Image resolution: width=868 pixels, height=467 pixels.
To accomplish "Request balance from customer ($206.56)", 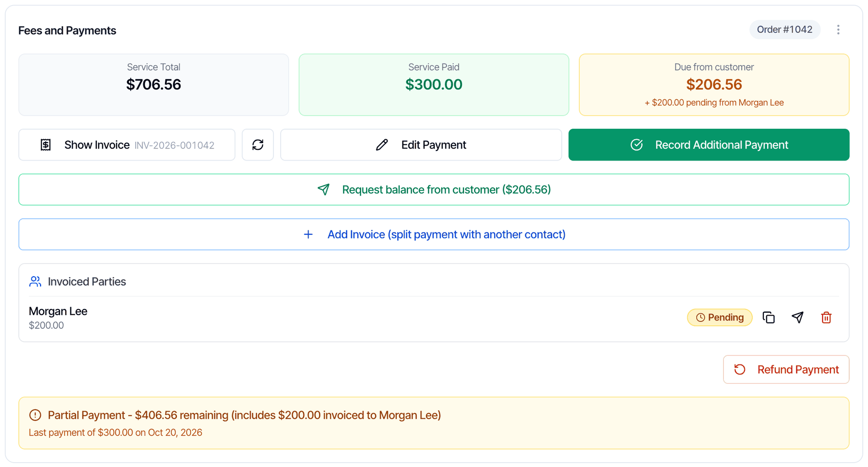I will [434, 189].
